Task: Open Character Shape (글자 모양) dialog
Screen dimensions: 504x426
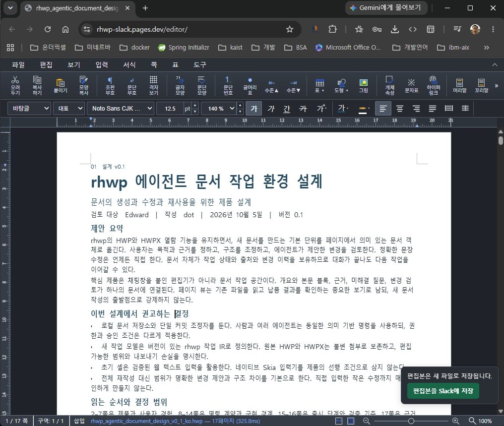Action: pyautogui.click(x=180, y=85)
